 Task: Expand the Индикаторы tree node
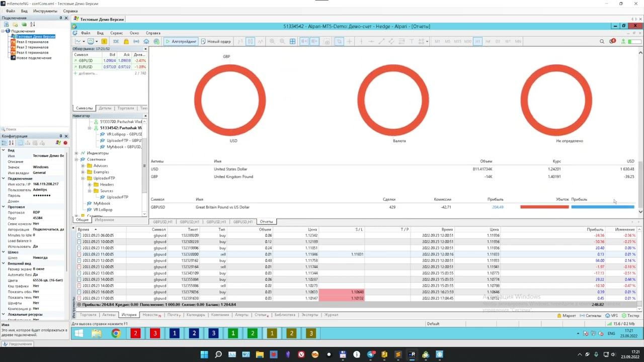[x=76, y=153]
